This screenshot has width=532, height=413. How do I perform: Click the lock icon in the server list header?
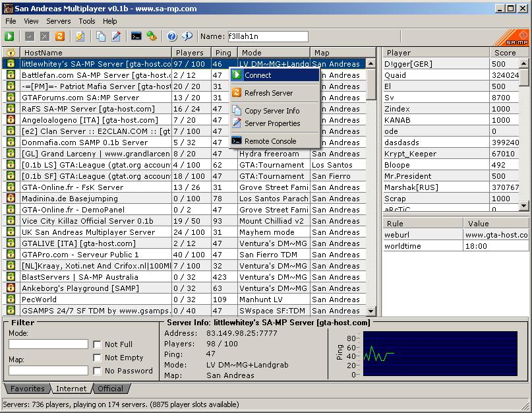pyautogui.click(x=11, y=53)
